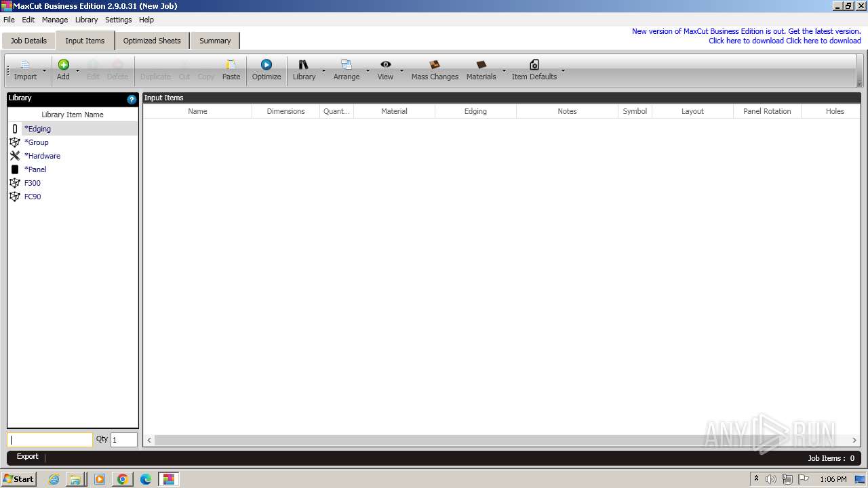Click the Materials toolbar icon
The image size is (868, 488).
481,64
